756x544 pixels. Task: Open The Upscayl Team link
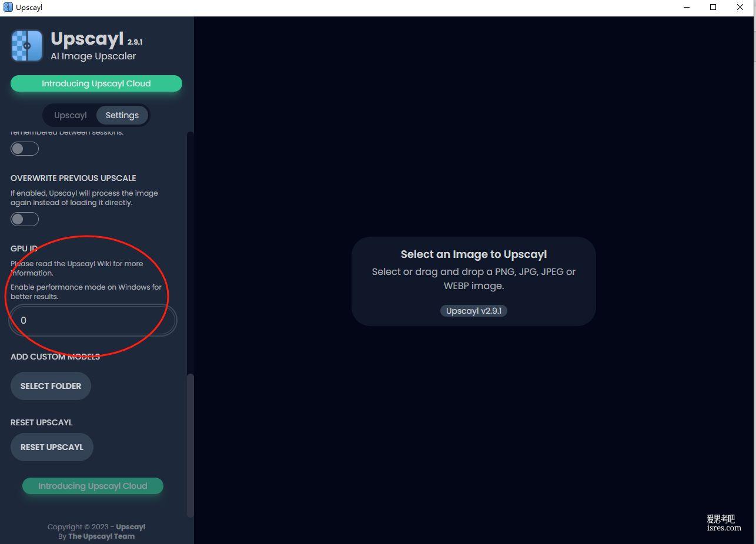pyautogui.click(x=101, y=536)
